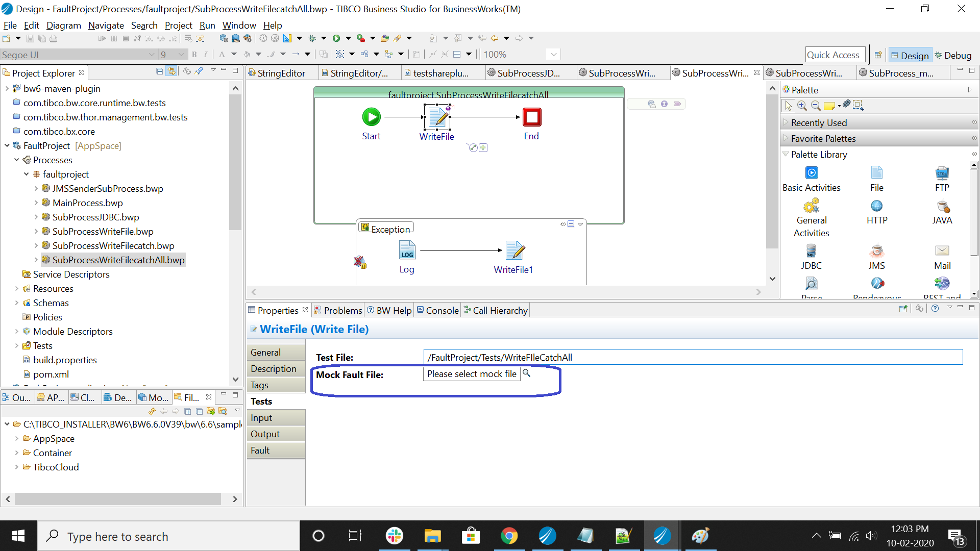This screenshot has width=980, height=551.
Task: Open SubProcessJDBC.bwp in tree
Action: click(x=95, y=217)
